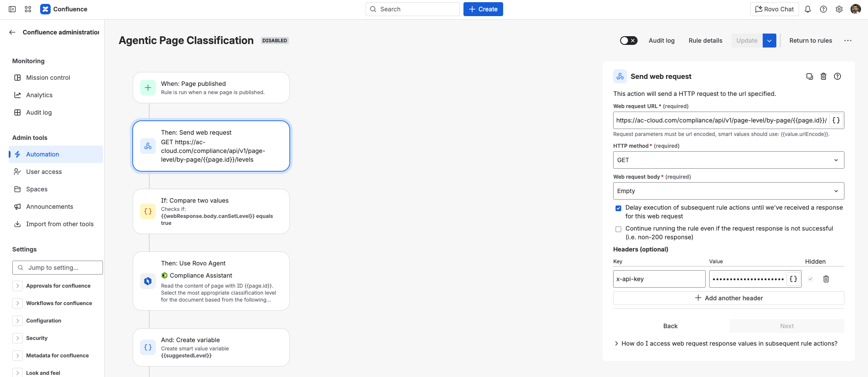The image size is (868, 377).
Task: Expand Approvals for confluence settings
Action: tap(17, 286)
